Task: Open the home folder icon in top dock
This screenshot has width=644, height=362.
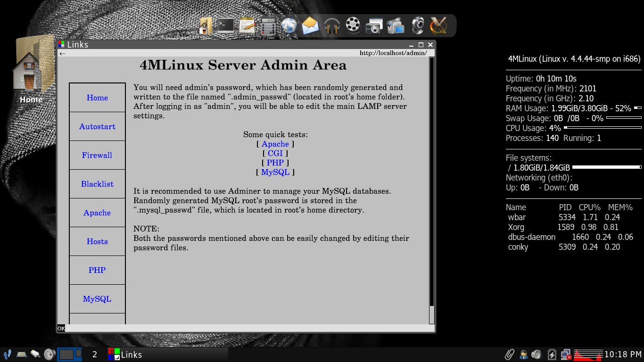Action: pos(206,25)
